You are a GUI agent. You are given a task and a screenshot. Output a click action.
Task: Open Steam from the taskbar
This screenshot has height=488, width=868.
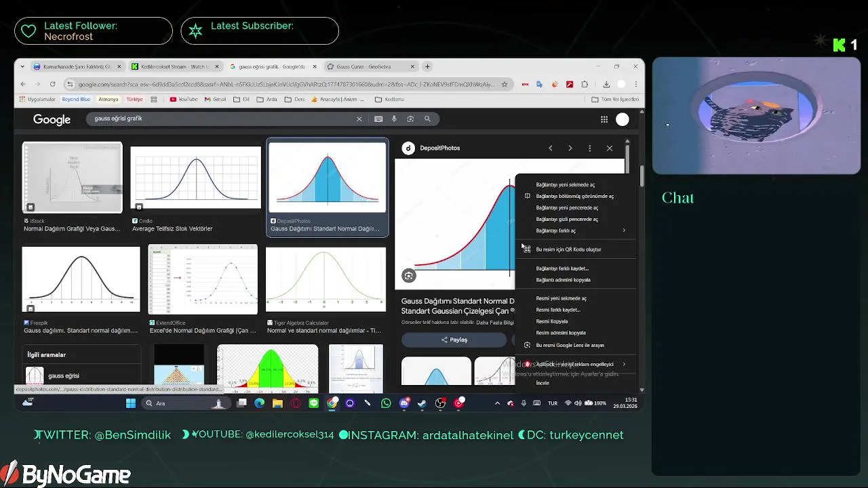(x=422, y=403)
